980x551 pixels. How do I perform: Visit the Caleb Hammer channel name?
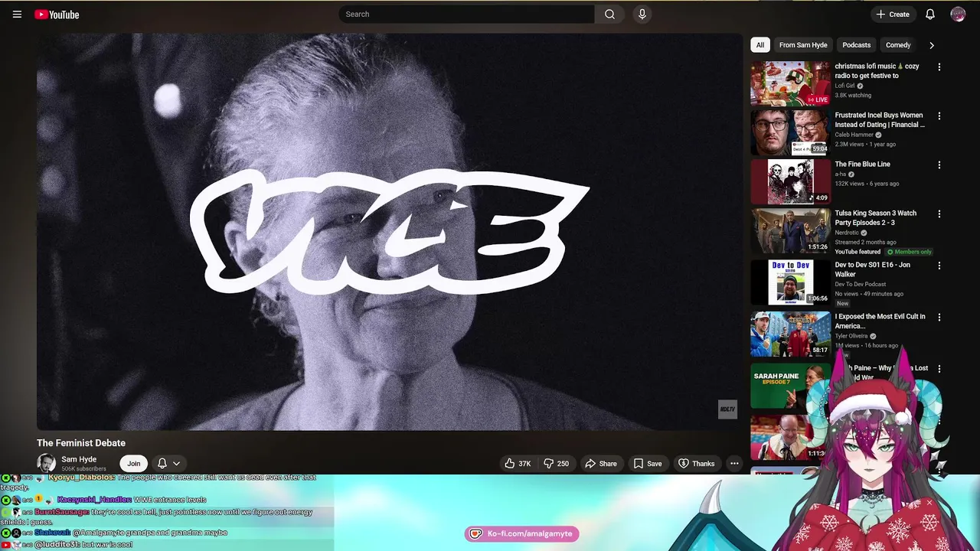(x=854, y=135)
